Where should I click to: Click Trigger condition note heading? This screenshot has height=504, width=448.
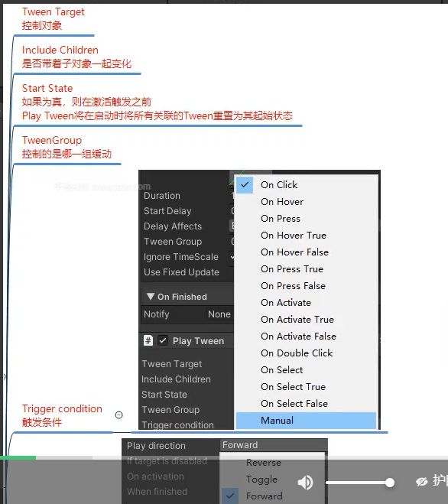click(62, 408)
